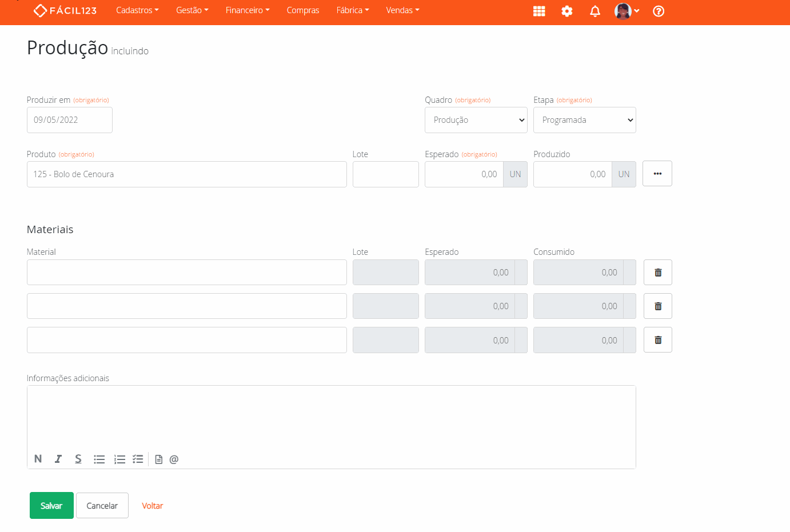Click the document icon in editor toolbar
This screenshot has width=790, height=532.
(159, 459)
